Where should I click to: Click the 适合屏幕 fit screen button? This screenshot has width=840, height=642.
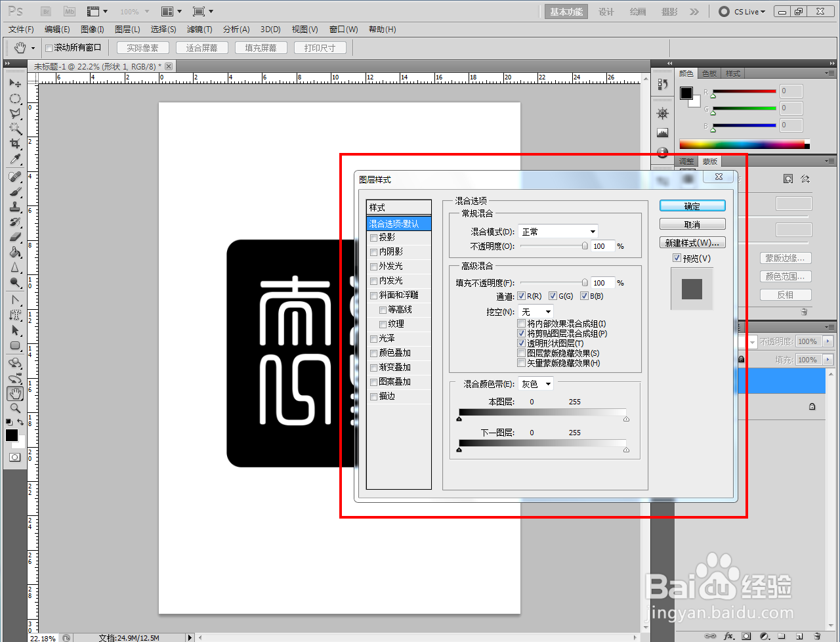pos(202,48)
